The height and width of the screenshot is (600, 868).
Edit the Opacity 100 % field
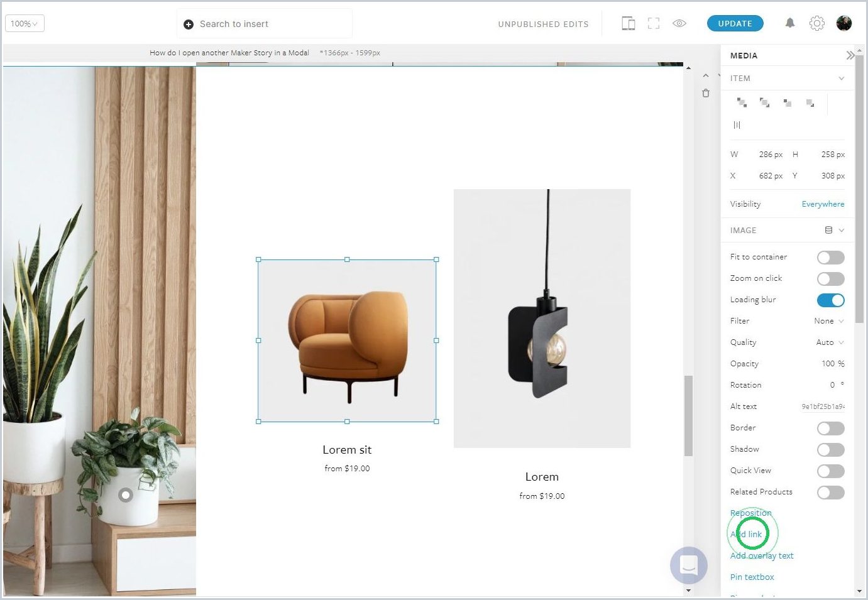pyautogui.click(x=832, y=364)
